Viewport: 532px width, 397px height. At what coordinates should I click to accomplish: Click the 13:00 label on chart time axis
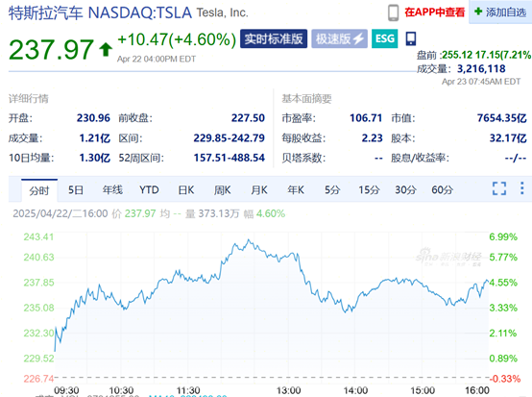click(x=288, y=391)
